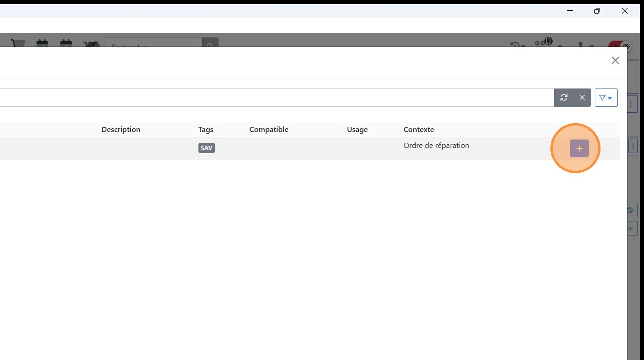The image size is (644, 360).
Task: Open the calendar icon next to the motorcycle
Action: tap(66, 44)
